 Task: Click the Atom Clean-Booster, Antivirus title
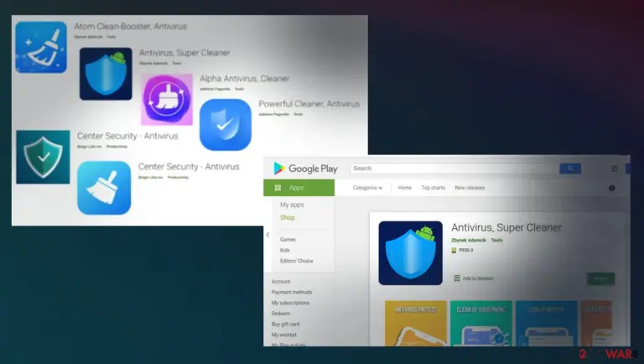click(130, 26)
